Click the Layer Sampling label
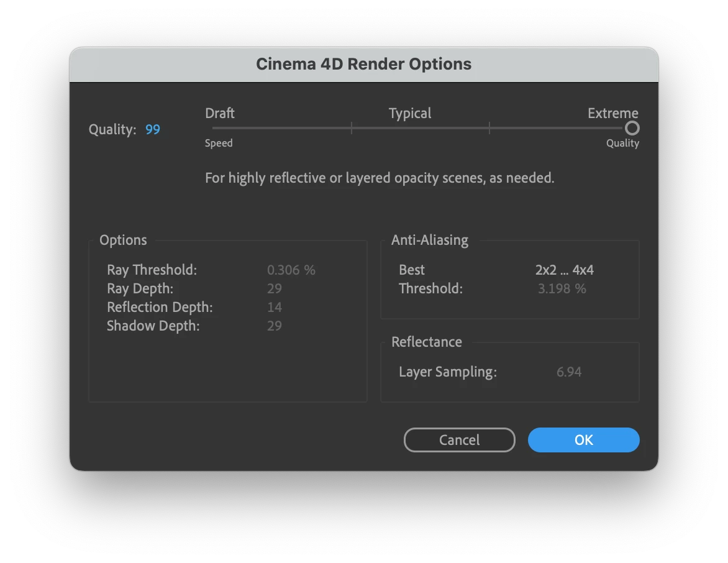728x563 pixels. (x=448, y=372)
